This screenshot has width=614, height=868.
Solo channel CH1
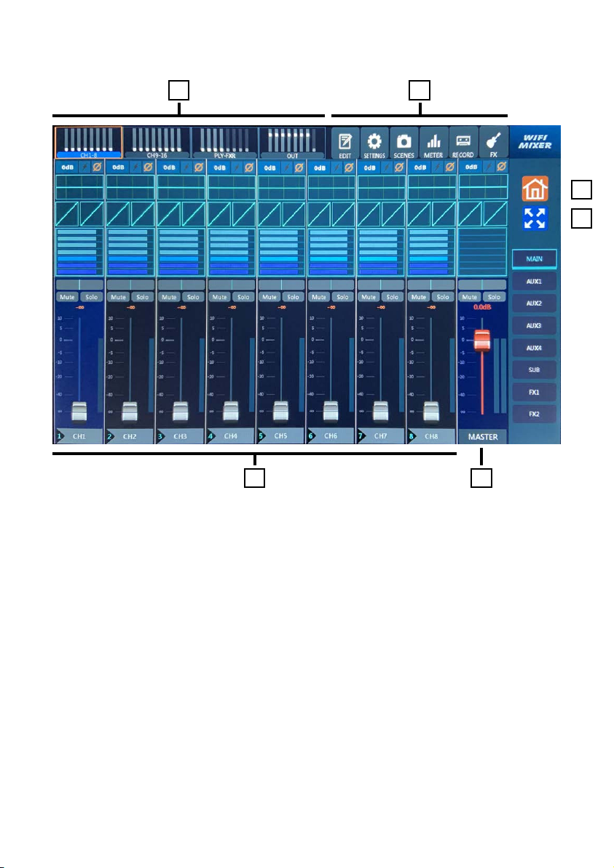pos(91,296)
